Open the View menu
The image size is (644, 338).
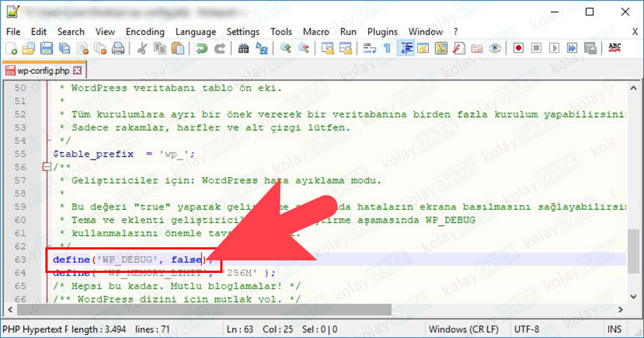pyautogui.click(x=105, y=31)
